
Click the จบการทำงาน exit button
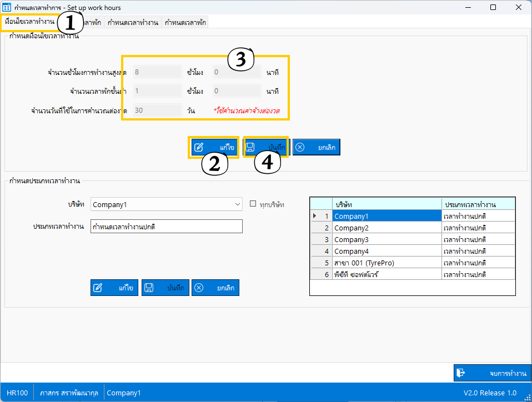pos(492,373)
